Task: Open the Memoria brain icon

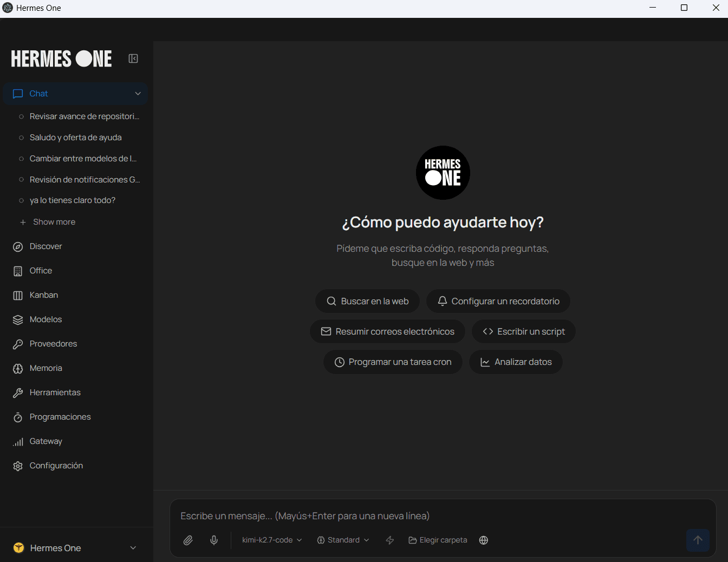Action: 18,369
